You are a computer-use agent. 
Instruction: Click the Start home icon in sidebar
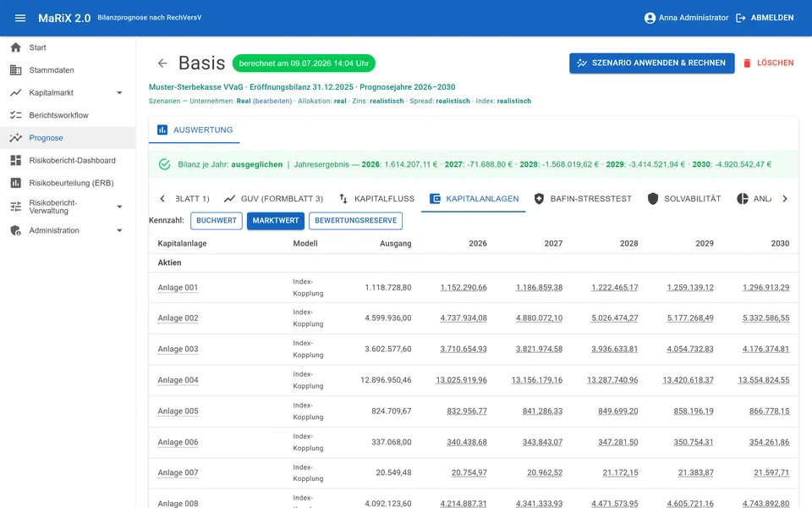[15, 47]
